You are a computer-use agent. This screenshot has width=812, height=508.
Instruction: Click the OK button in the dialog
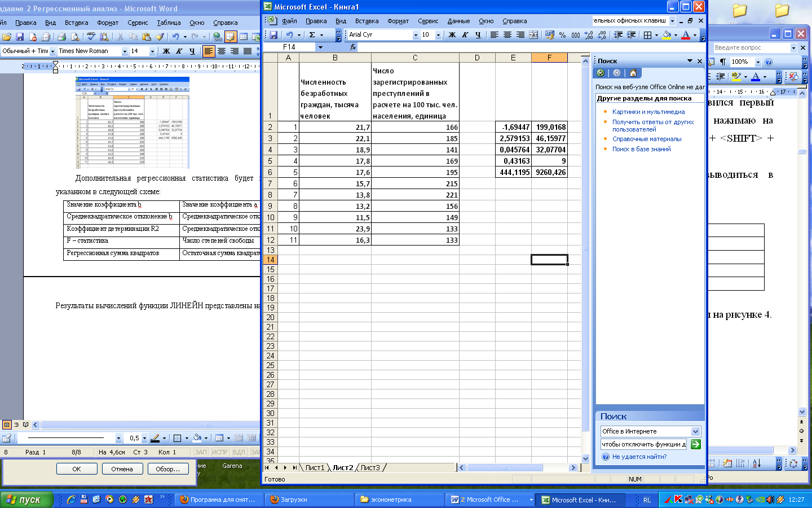[77, 469]
